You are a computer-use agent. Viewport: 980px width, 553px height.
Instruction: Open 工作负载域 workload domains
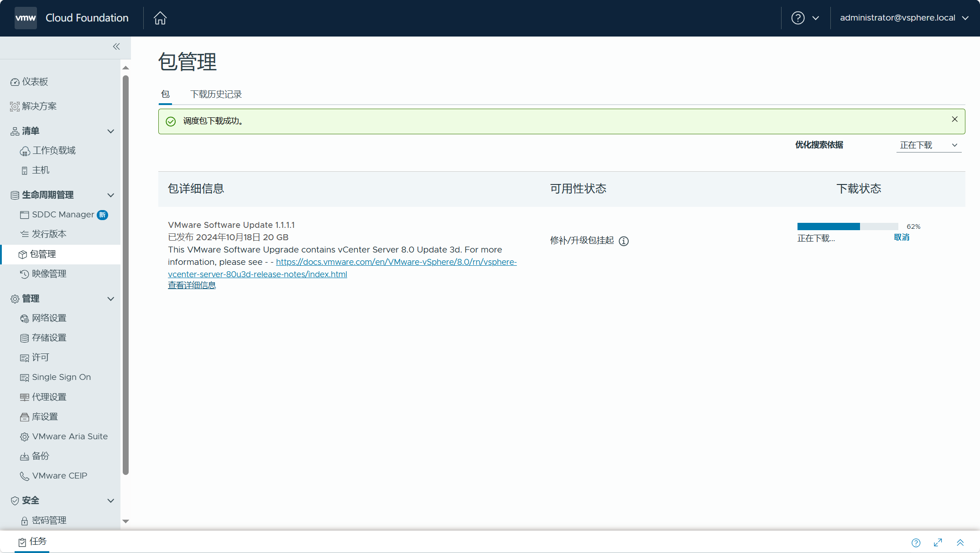point(48,151)
